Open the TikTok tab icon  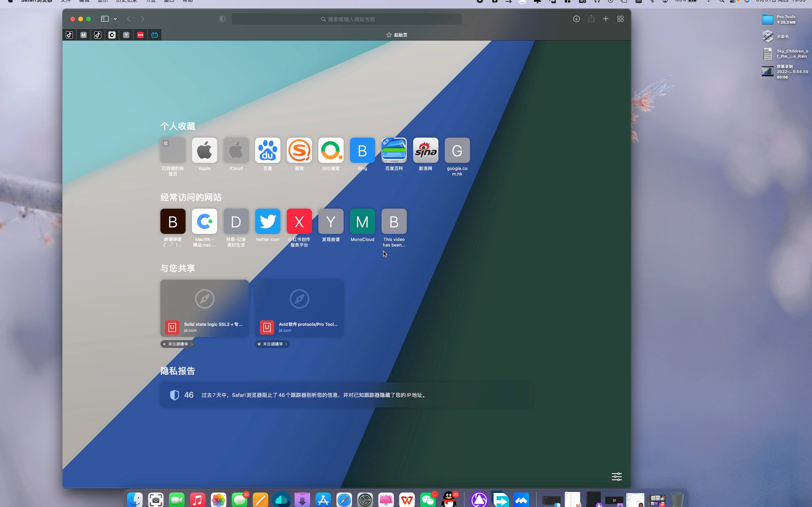click(x=69, y=35)
